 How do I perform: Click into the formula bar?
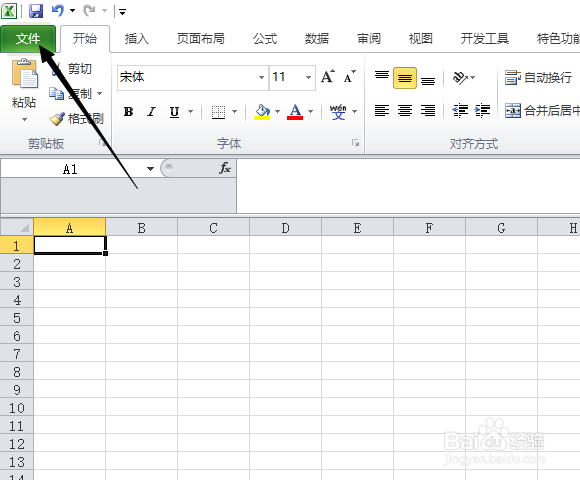(x=408, y=186)
